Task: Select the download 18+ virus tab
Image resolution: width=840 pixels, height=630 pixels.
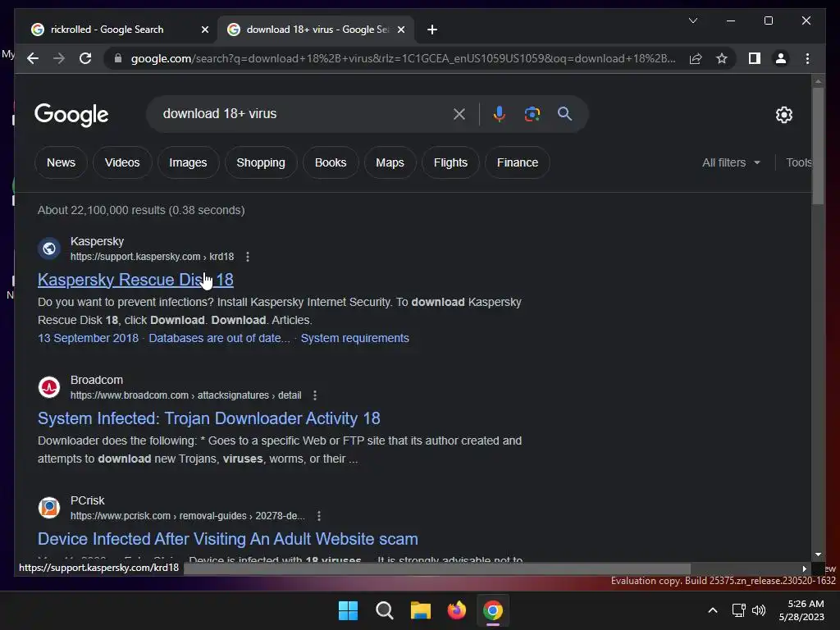Action: coord(316,30)
